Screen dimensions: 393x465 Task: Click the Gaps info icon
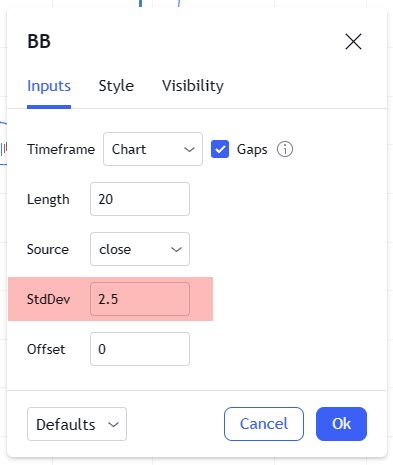(x=285, y=149)
